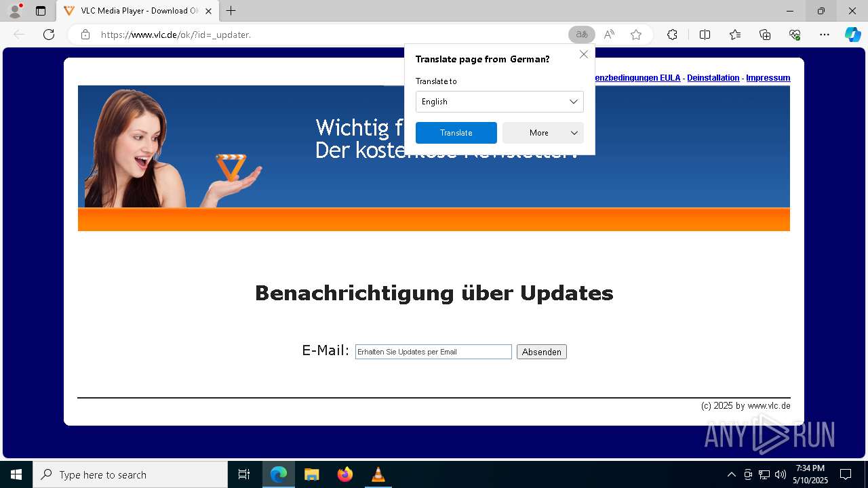
Task: Open Task View in the taskbar
Action: [244, 474]
